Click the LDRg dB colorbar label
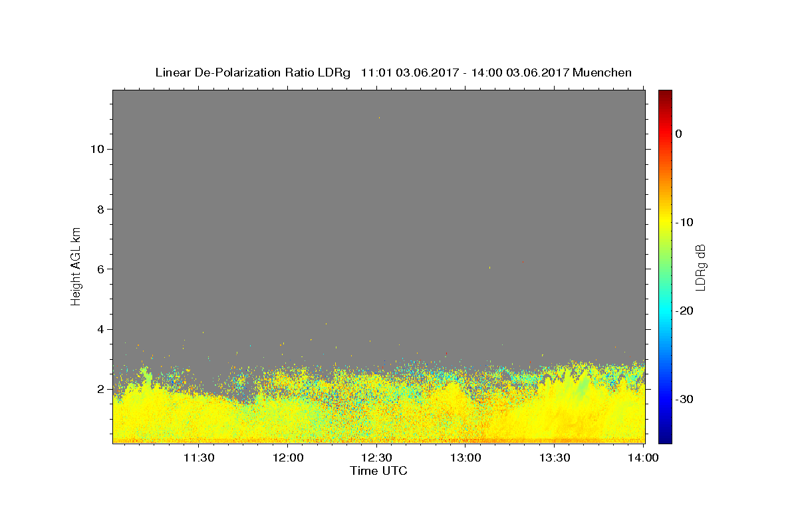Image resolution: width=798 pixels, height=532 pixels. [700, 267]
